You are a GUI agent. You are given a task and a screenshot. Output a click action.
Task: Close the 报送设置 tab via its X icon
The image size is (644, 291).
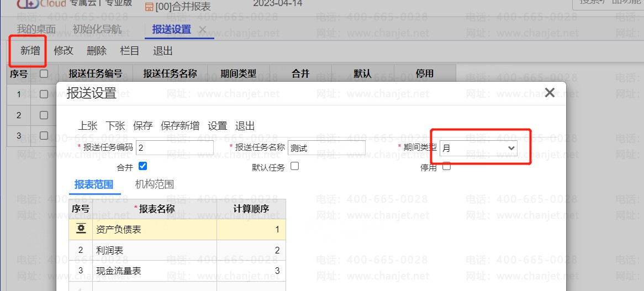[203, 29]
